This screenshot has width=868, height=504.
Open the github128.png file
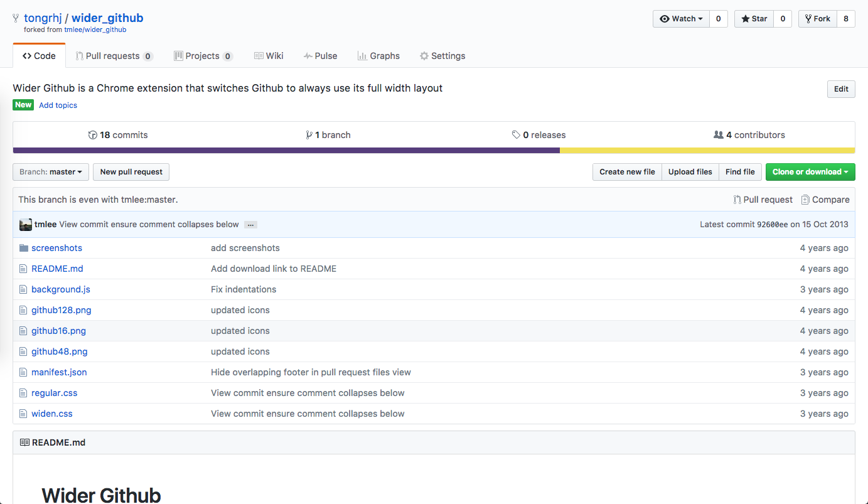point(62,310)
